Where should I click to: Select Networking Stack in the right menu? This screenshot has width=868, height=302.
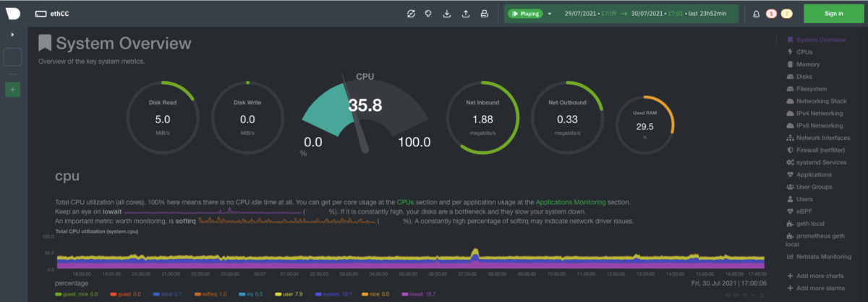tap(821, 101)
